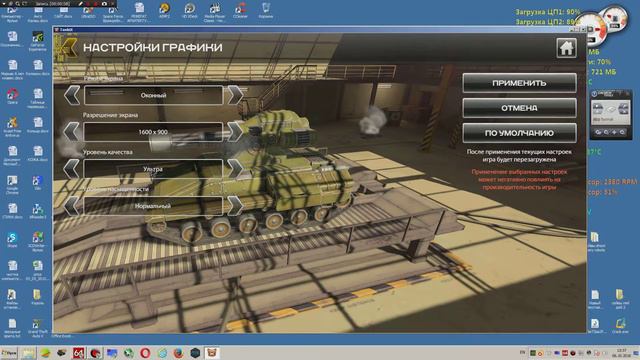Viewport: 640px width, 360px height.
Task: Click left arrow beside Нормальный value
Action: click(72, 206)
